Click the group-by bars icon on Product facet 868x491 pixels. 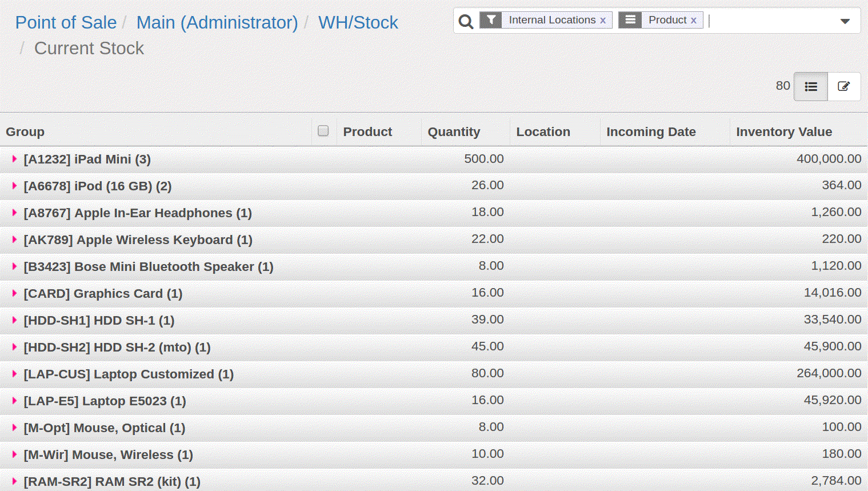click(630, 20)
